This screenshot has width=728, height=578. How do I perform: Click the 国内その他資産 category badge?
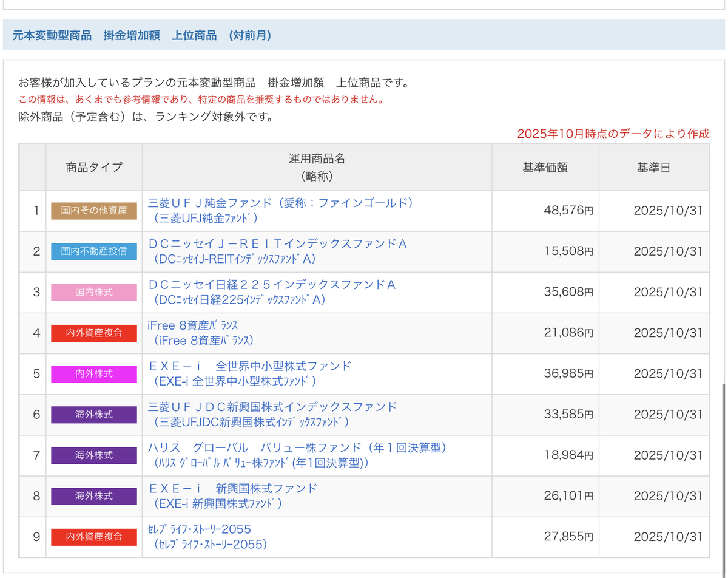[94, 211]
